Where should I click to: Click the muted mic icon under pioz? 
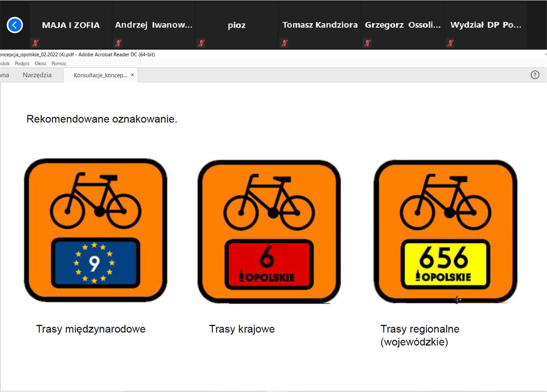point(201,43)
